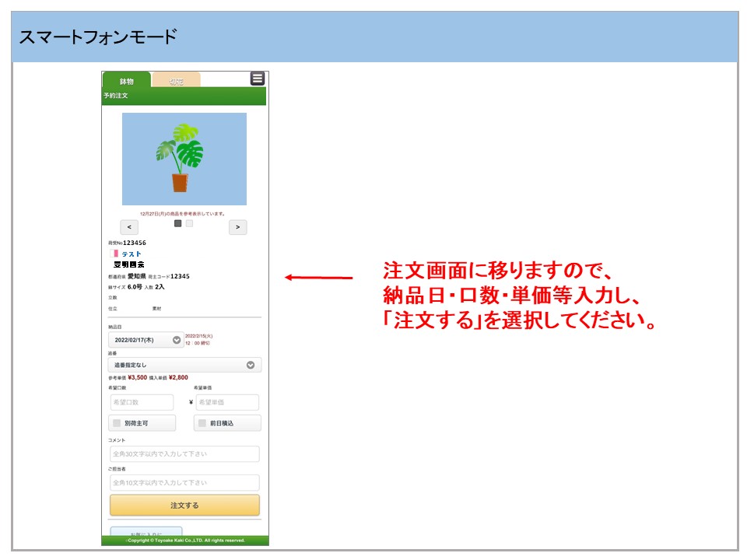The image size is (747, 560).
Task: Focus the コメント text field
Action: click(x=184, y=454)
